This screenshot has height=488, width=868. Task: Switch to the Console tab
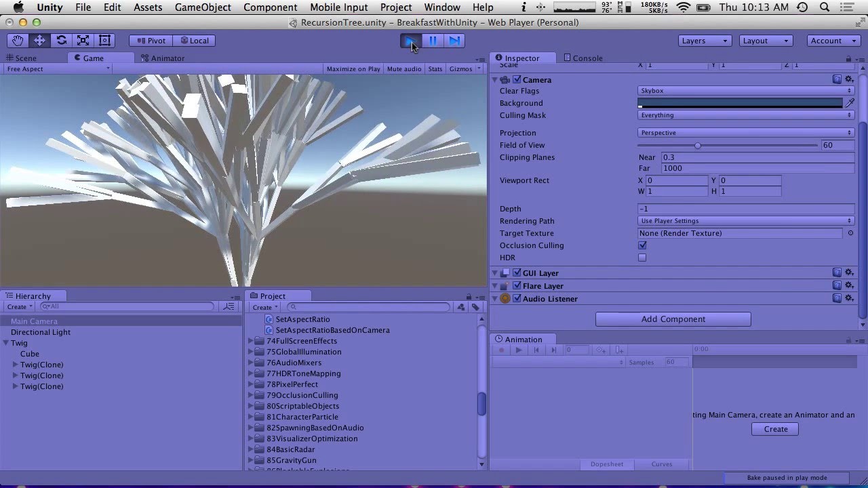[x=583, y=58]
